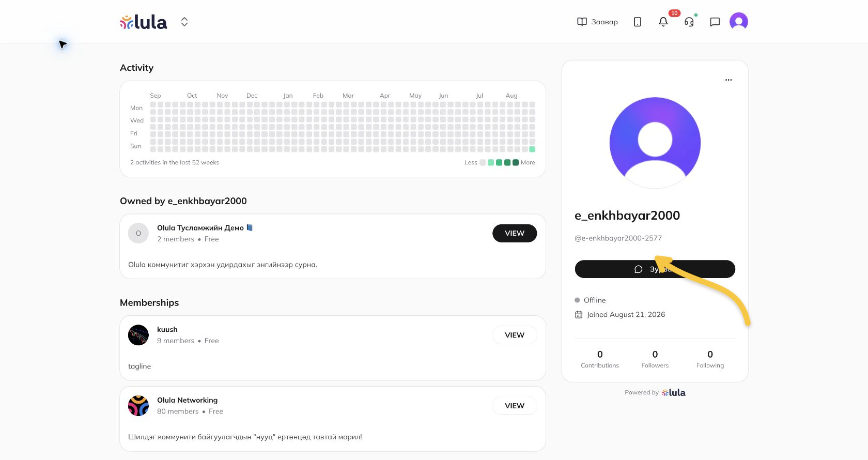Click the darkest green legend swatch
868x460 pixels.
click(516, 163)
